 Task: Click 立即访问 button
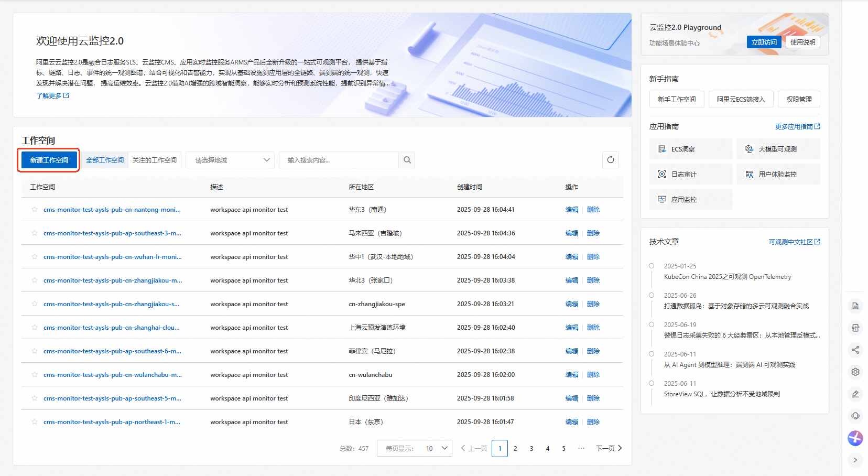[764, 42]
